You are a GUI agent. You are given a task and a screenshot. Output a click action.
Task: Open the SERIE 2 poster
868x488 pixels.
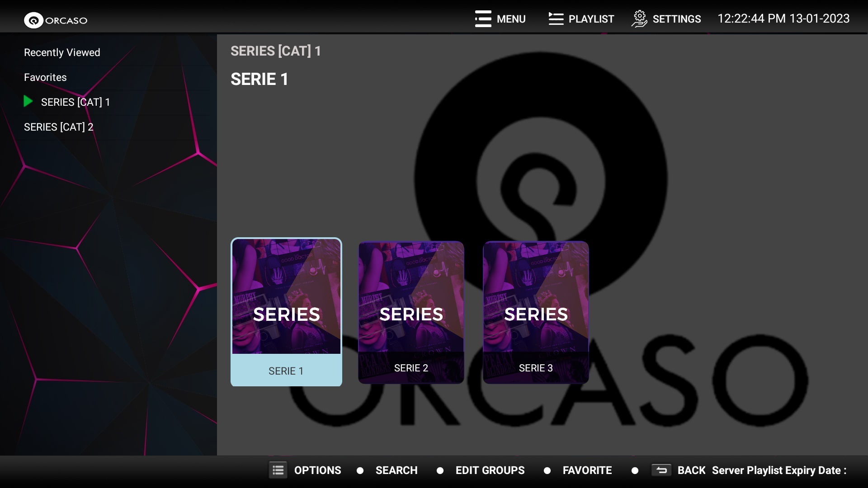pos(411,312)
